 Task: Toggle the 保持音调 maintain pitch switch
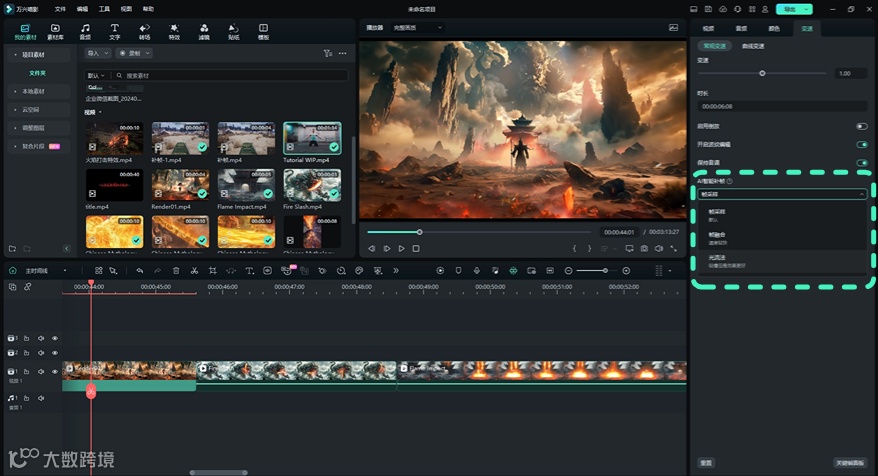tap(861, 162)
